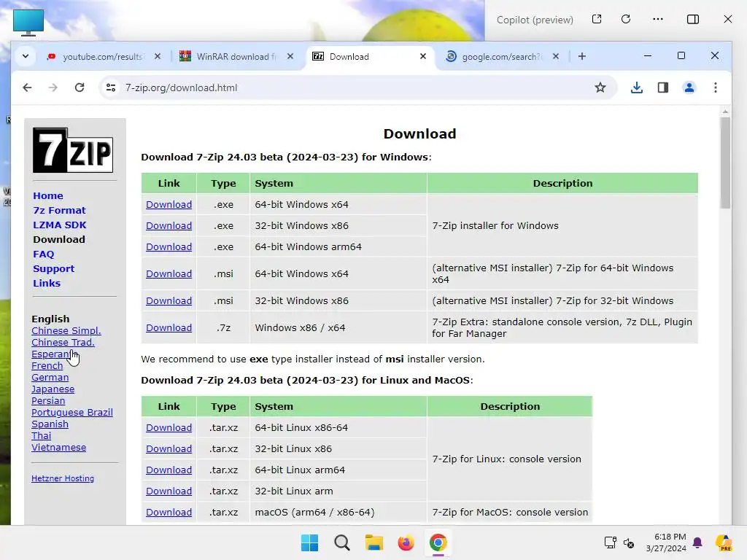Download .7z 7-Zip Extra package
747x560 pixels.
169,327
